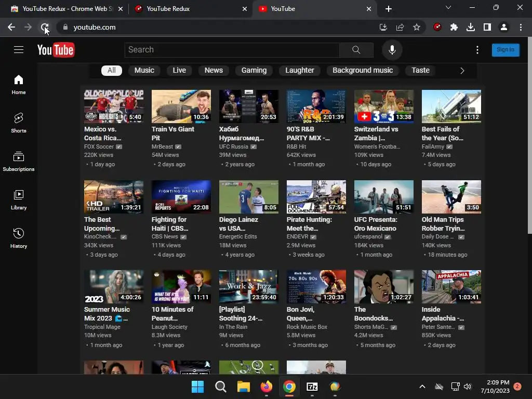
Task: Show hidden system tray icons
Action: click(x=422, y=387)
